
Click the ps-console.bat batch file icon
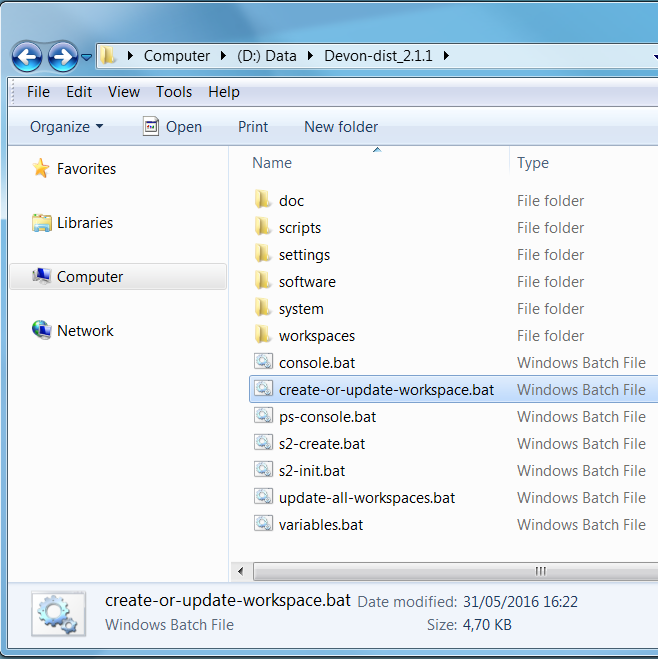coord(263,416)
